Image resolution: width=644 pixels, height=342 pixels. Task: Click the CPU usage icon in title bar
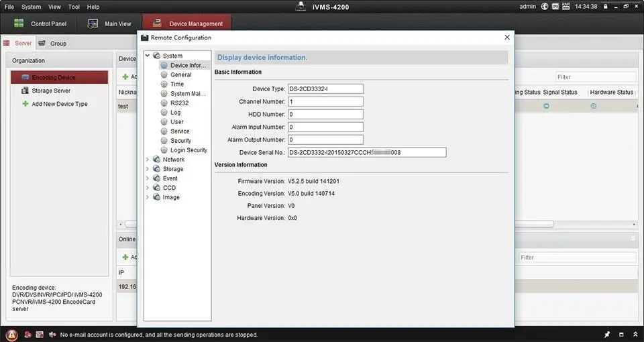(x=555, y=6)
